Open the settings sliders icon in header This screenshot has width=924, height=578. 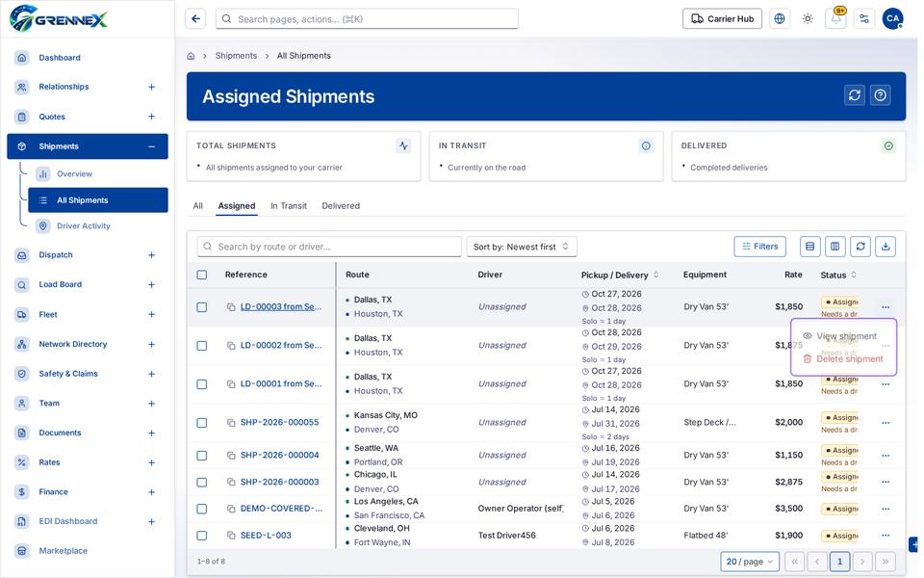tap(864, 19)
